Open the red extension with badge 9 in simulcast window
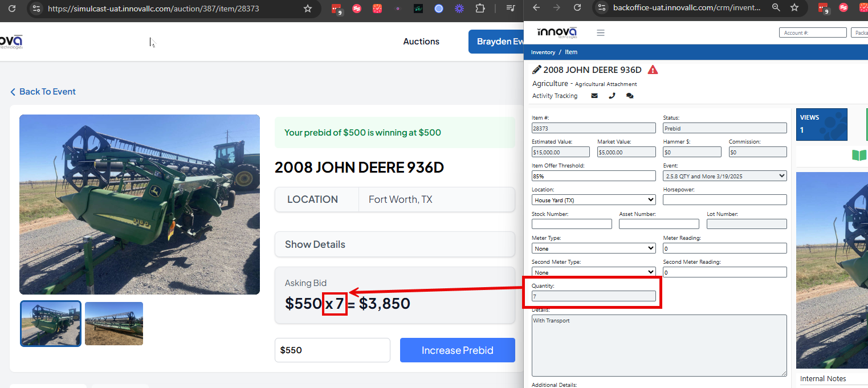 click(x=338, y=9)
